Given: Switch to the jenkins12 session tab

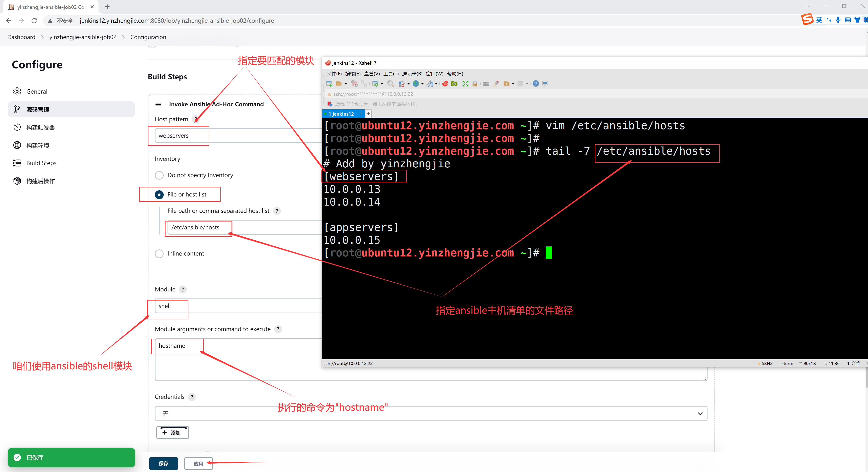Looking at the screenshot, I should pyautogui.click(x=341, y=114).
